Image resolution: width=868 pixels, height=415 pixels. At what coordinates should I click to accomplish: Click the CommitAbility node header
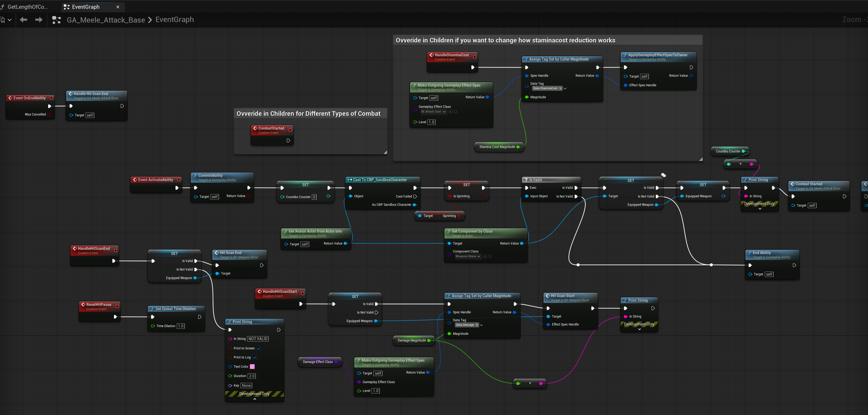222,177
